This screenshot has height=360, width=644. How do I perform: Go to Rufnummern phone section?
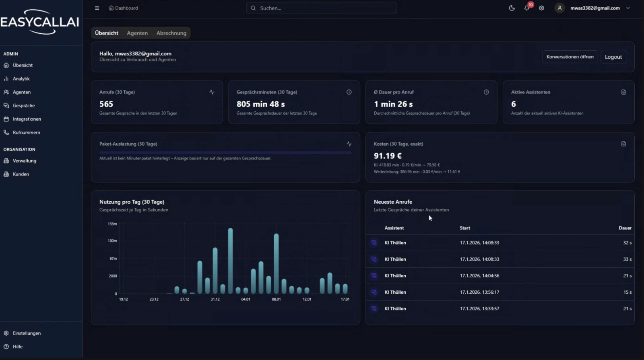click(26, 132)
